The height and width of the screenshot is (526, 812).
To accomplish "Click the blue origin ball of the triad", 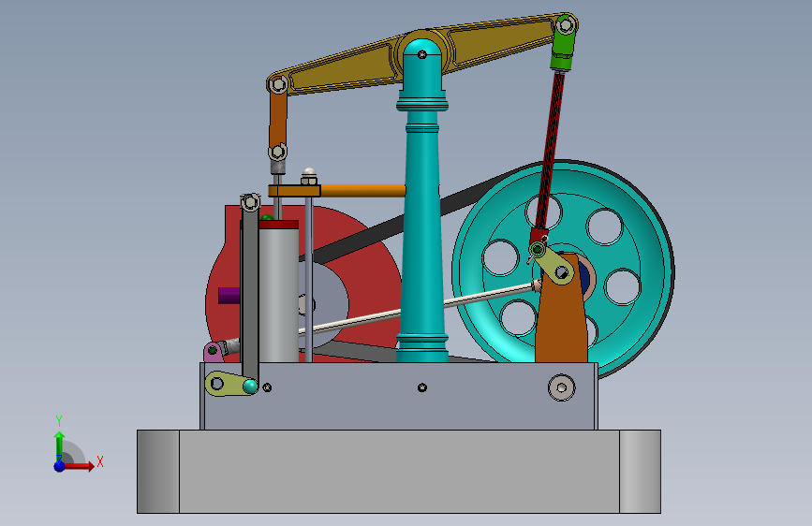I will click(60, 466).
